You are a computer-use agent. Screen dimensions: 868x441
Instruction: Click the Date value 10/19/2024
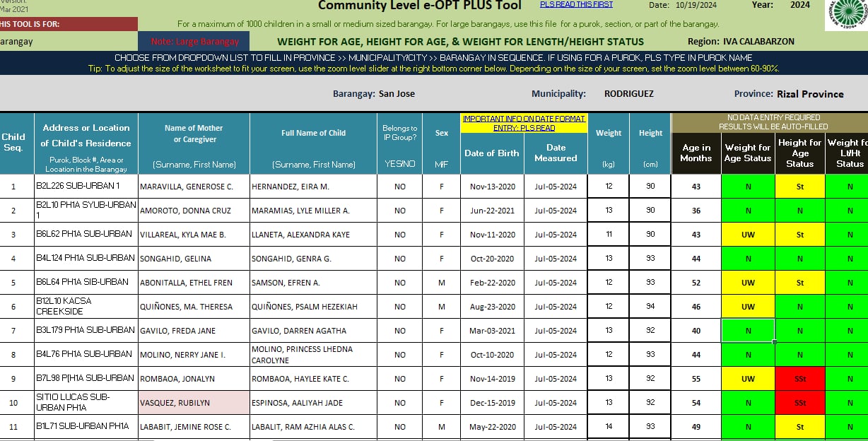pos(696,5)
